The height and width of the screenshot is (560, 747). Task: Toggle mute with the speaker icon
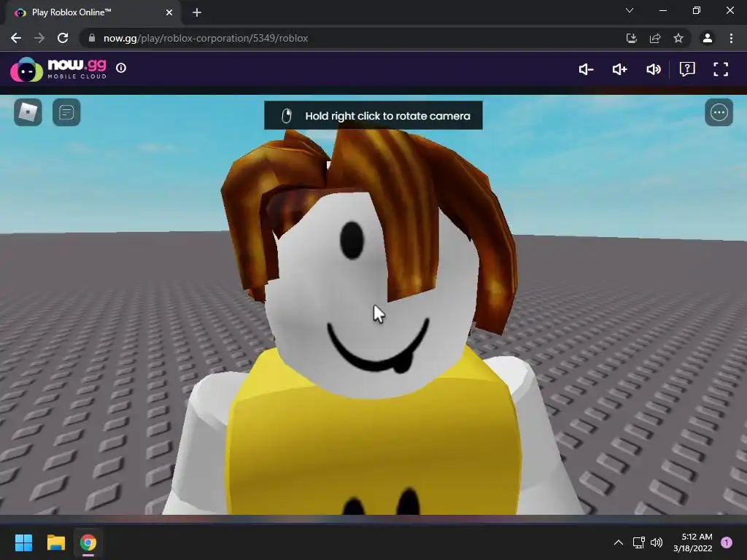click(x=654, y=69)
